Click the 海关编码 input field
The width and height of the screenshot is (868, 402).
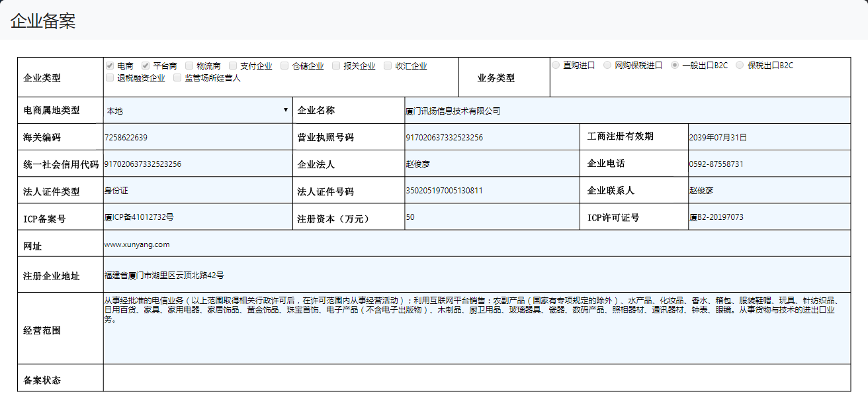(x=195, y=136)
